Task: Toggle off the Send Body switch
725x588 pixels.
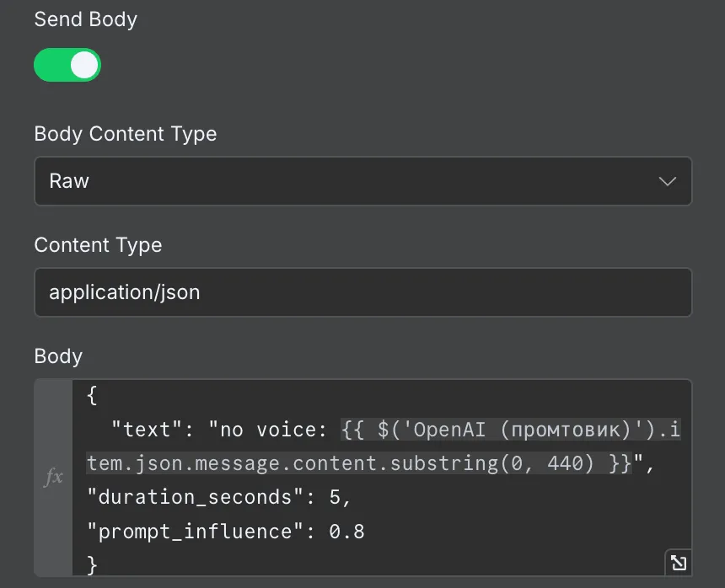Action: click(67, 65)
